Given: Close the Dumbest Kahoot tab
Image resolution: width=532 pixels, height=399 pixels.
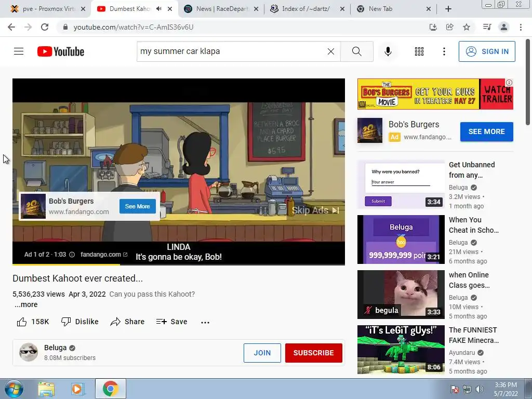Looking at the screenshot, I should pos(170,9).
